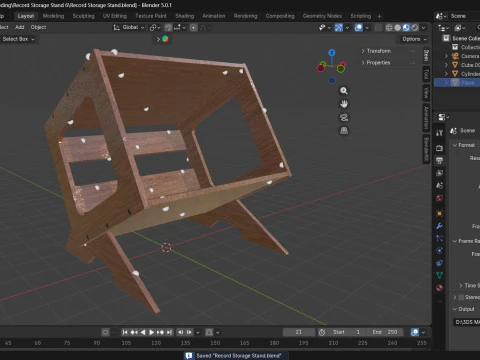
Task: Jump to the last frame
Action: click(169, 332)
